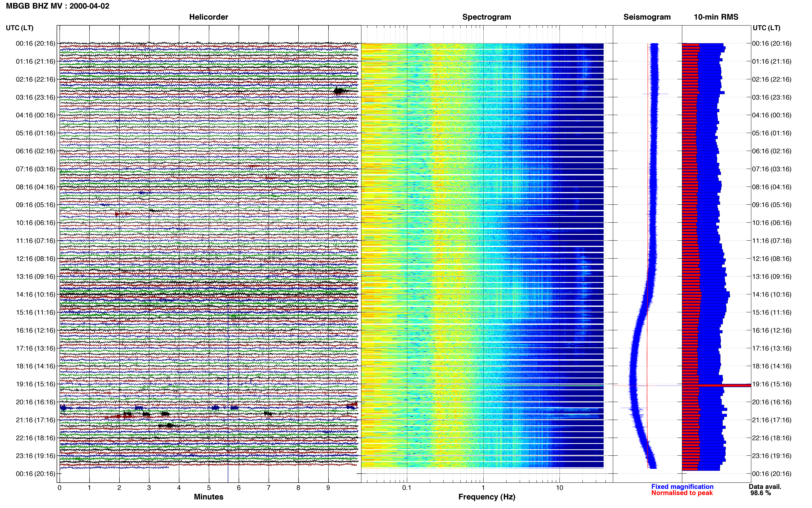Click '02:16 (22:16)' on the left time axis
Screen dimensions: 812x508
[x=36, y=79]
